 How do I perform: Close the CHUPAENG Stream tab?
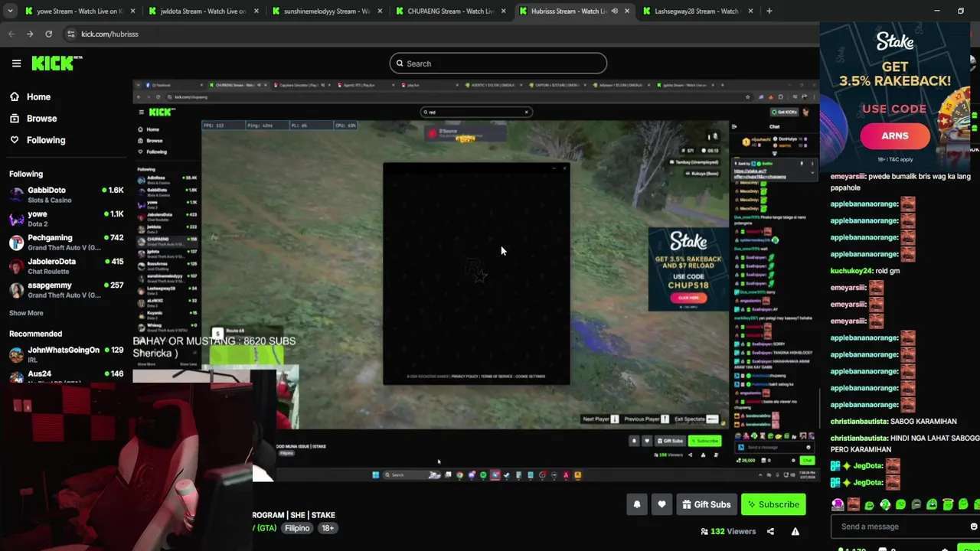[503, 11]
